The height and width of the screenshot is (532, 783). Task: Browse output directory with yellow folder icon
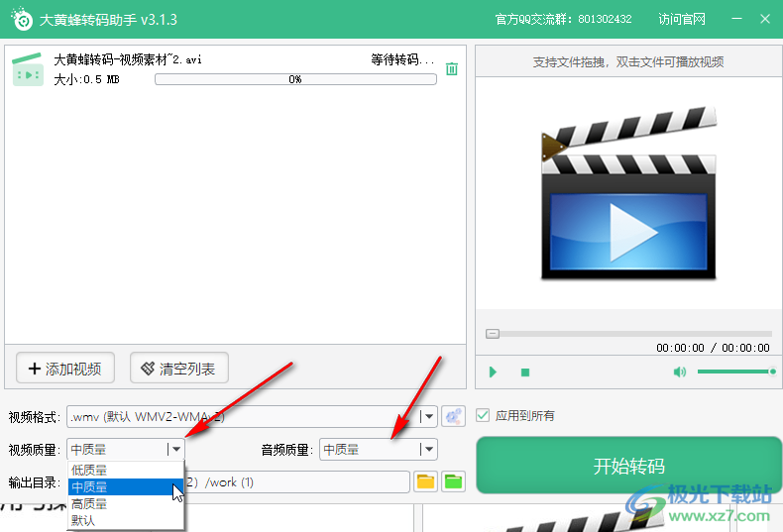[425, 481]
